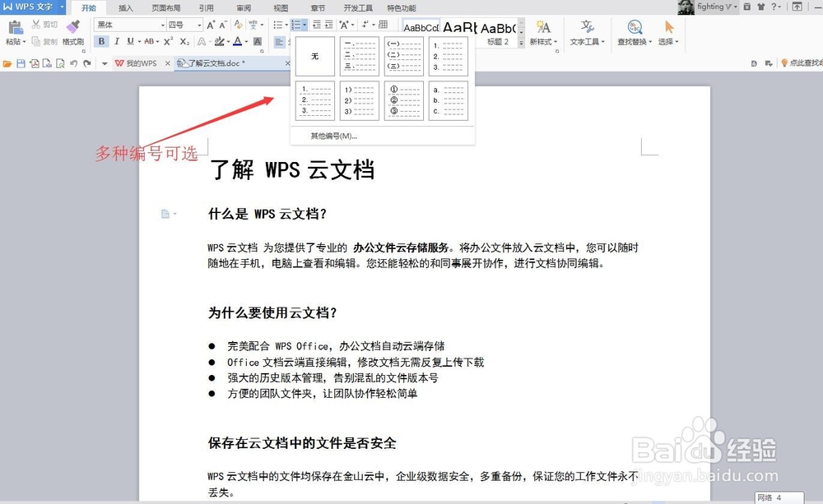Click the bulleted list icon
Viewport: 823px width, 504px height.
[x=277, y=25]
